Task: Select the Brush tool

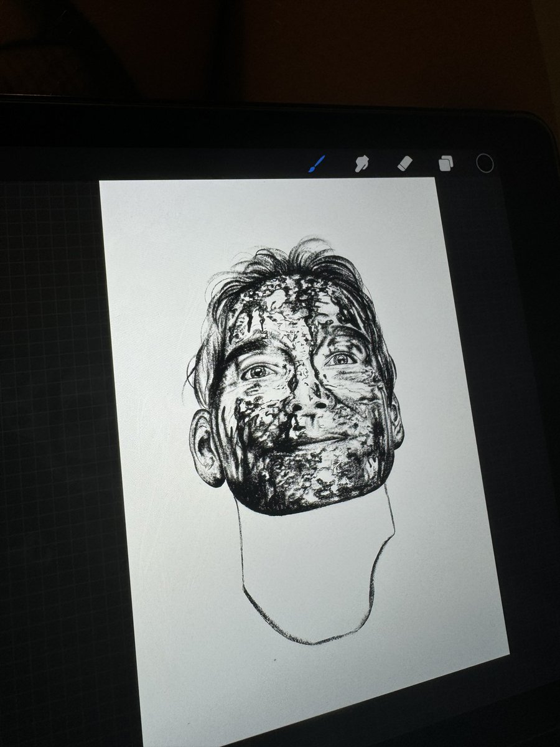Action: click(316, 164)
